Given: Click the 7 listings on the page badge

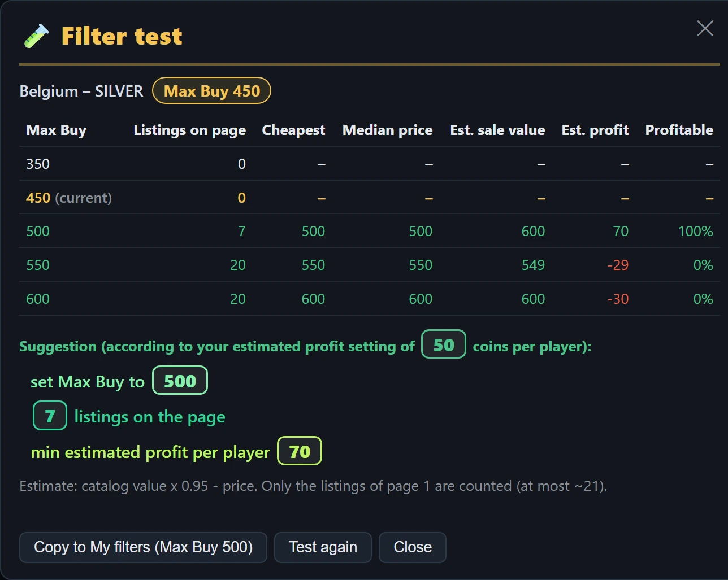Looking at the screenshot, I should click(50, 416).
